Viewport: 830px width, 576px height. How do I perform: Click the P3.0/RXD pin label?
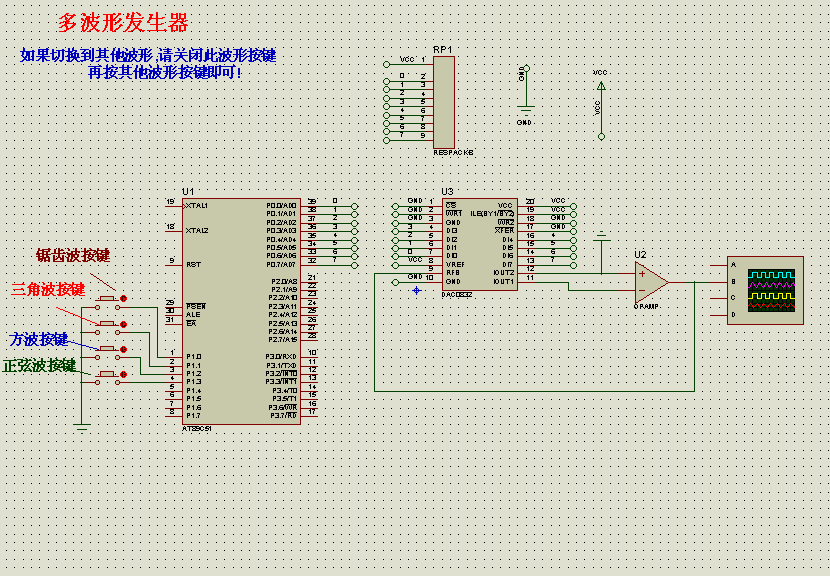tap(281, 357)
